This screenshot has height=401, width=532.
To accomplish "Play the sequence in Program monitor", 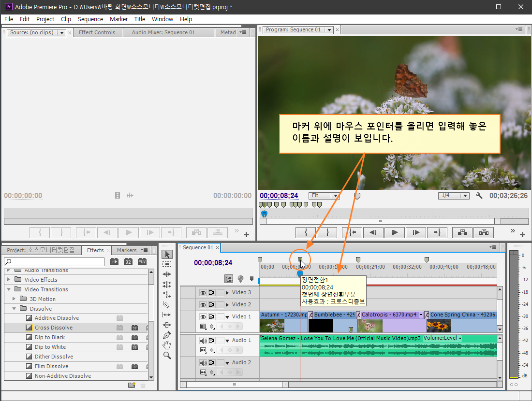I will coord(394,232).
